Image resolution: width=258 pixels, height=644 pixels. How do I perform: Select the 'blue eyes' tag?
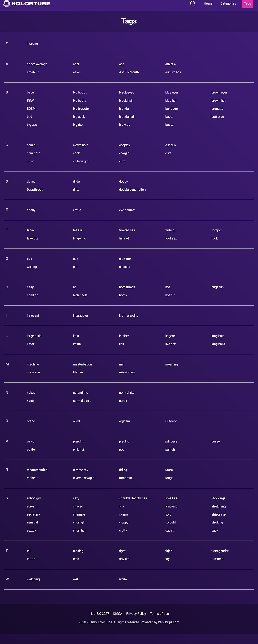[x=172, y=92]
